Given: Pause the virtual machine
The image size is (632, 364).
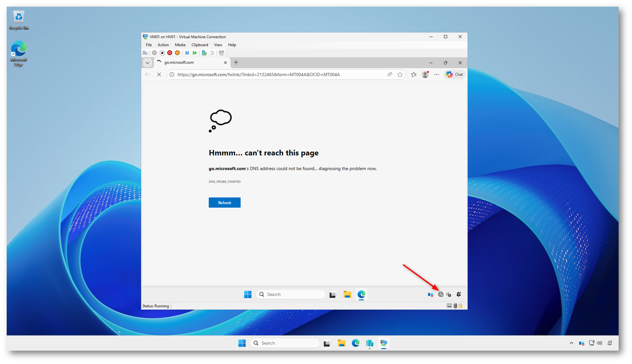Looking at the screenshot, I should [x=187, y=53].
